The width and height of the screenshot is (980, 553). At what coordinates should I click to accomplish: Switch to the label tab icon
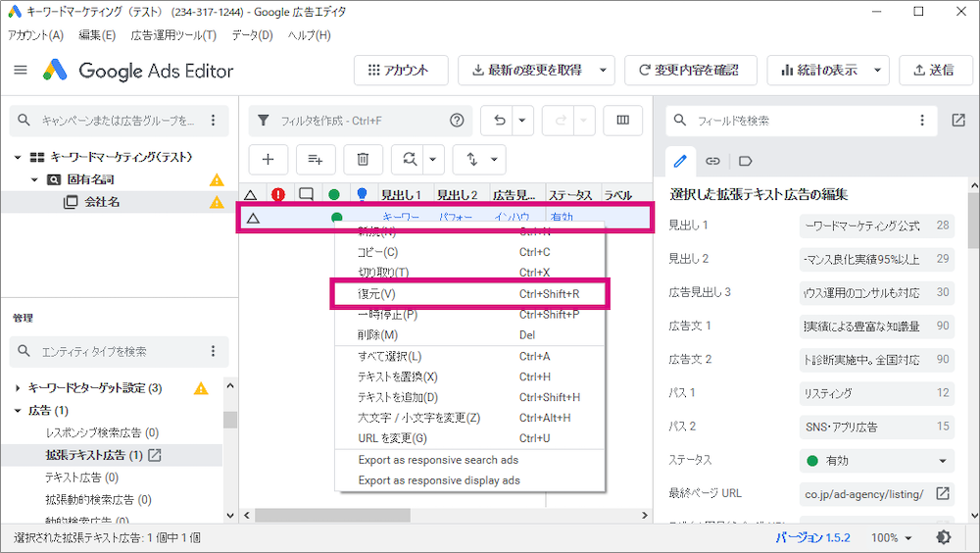click(745, 161)
